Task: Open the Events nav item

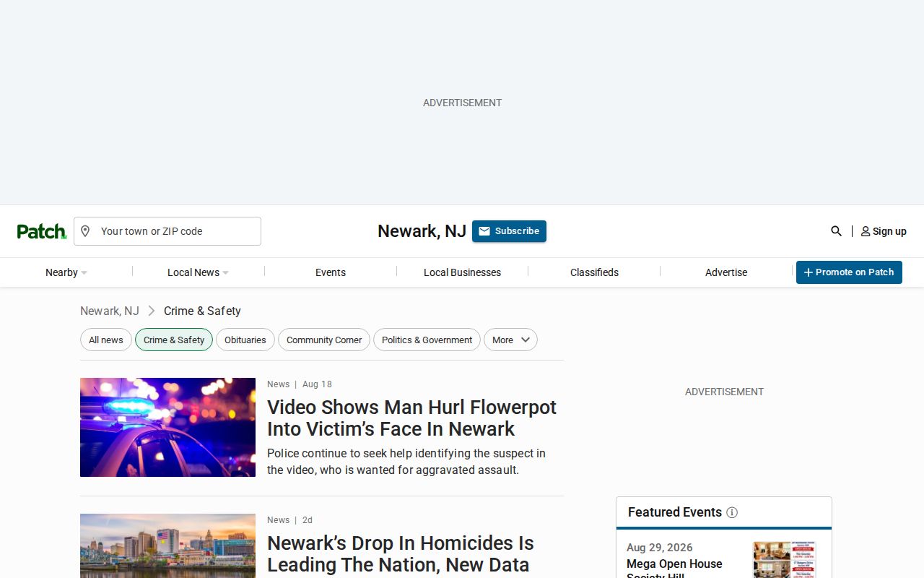Action: pyautogui.click(x=331, y=272)
